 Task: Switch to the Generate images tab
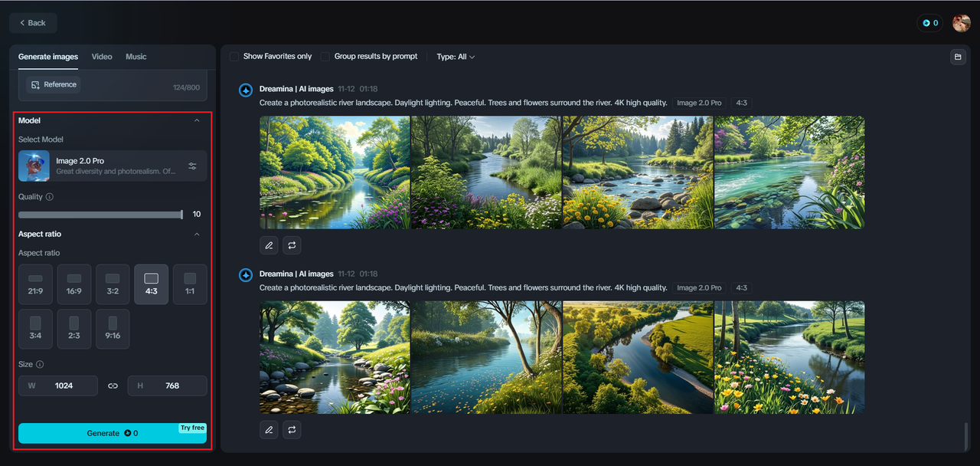[48, 57]
